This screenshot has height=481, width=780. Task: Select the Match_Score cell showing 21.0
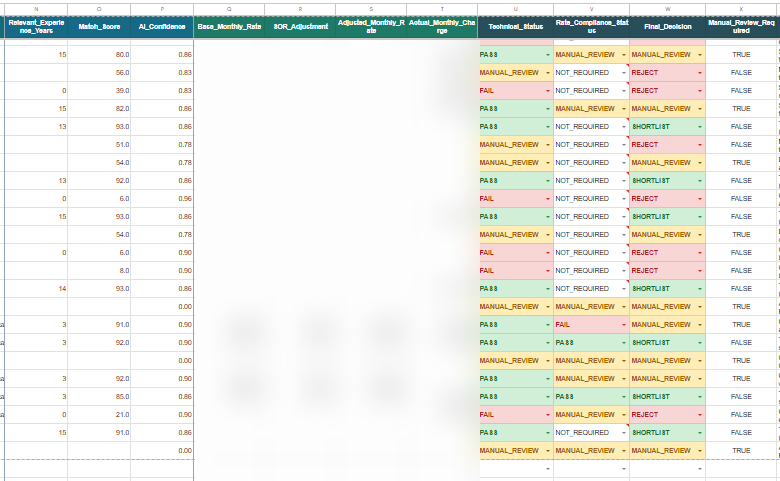(x=99, y=415)
